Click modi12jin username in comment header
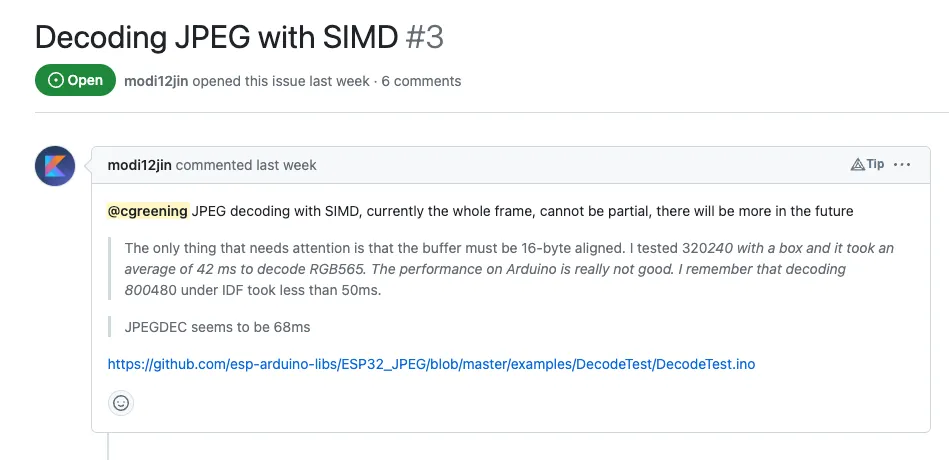Viewport: 949px width, 460px height. point(139,165)
